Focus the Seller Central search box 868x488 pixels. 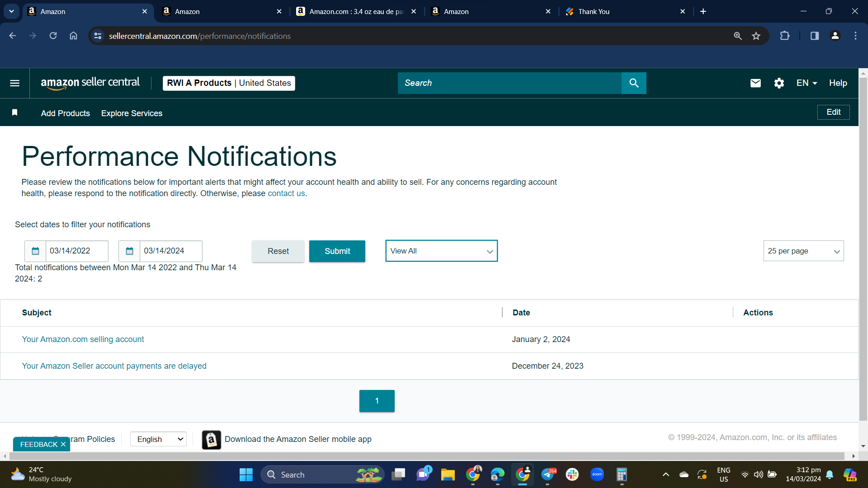[509, 83]
